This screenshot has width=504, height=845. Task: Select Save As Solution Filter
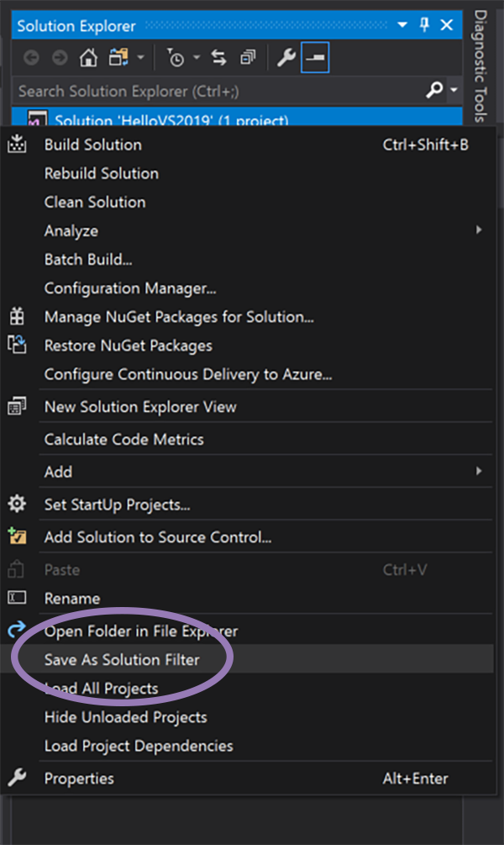click(x=122, y=660)
